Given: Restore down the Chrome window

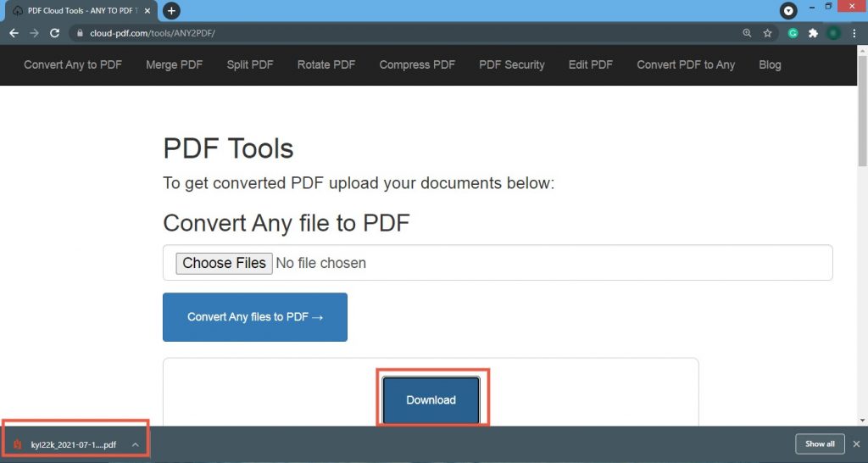Looking at the screenshot, I should tap(829, 7).
